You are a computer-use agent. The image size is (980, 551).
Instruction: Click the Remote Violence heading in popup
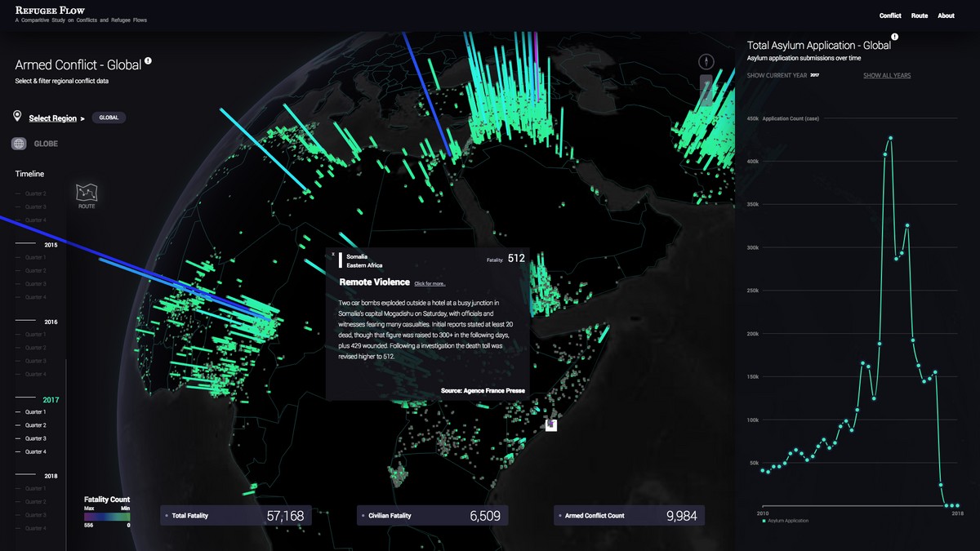[x=375, y=282]
